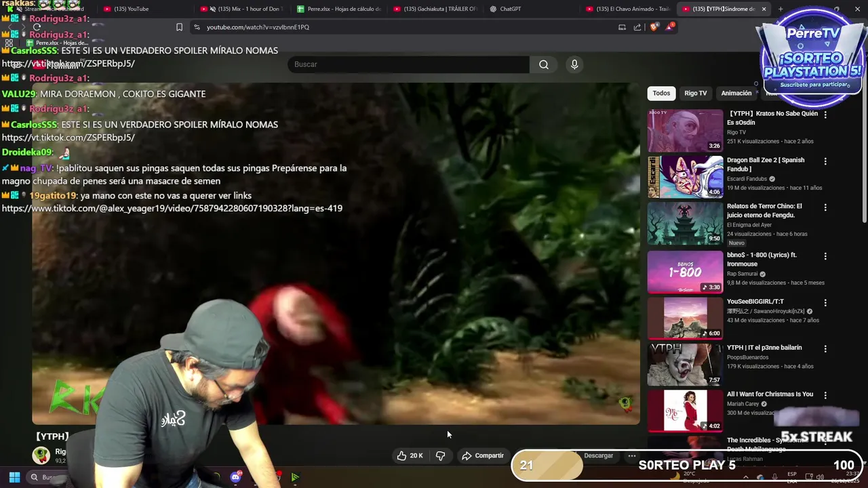Viewport: 868px width, 488px height.
Task: Switch to the Gachiakuta TRÁILER tab
Action: (436, 9)
